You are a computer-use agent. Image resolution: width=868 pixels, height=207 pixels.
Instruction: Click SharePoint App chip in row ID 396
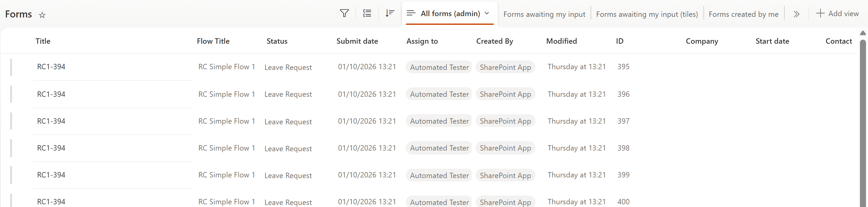coord(506,94)
